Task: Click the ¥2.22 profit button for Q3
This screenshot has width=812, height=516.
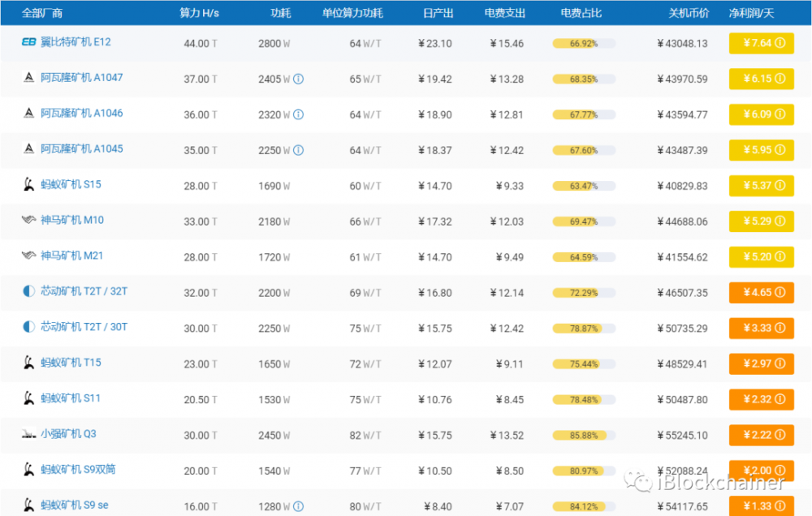Action: click(761, 435)
